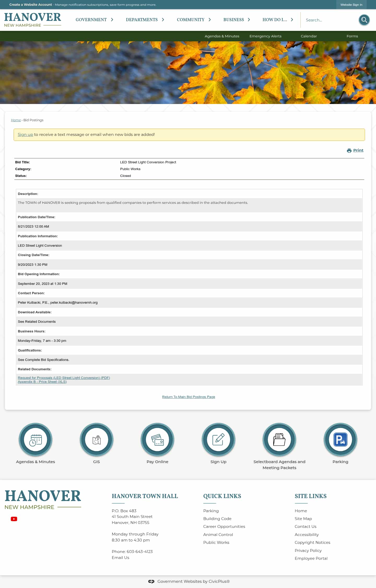Open Selectboard Agendas folder icon
The height and width of the screenshot is (588, 376).
point(279,440)
